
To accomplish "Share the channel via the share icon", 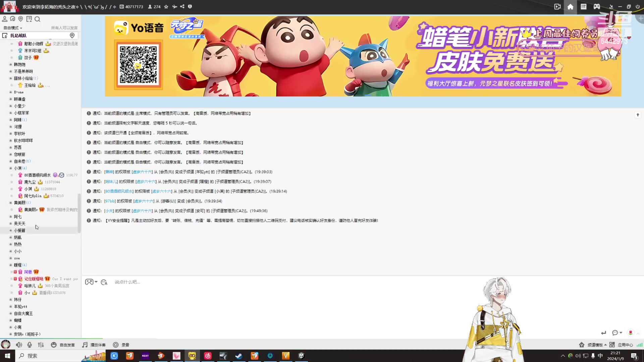I will click(182, 6).
